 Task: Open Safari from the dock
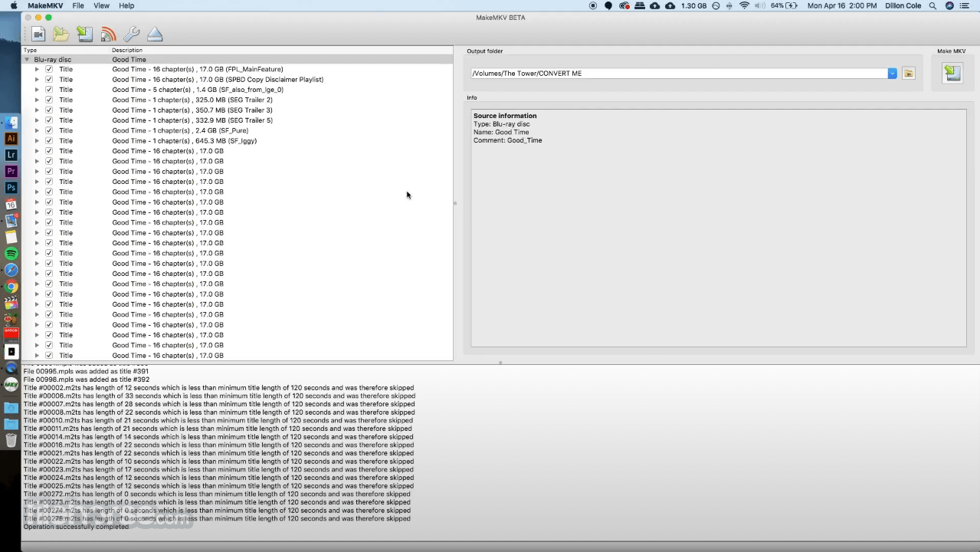[x=11, y=270]
